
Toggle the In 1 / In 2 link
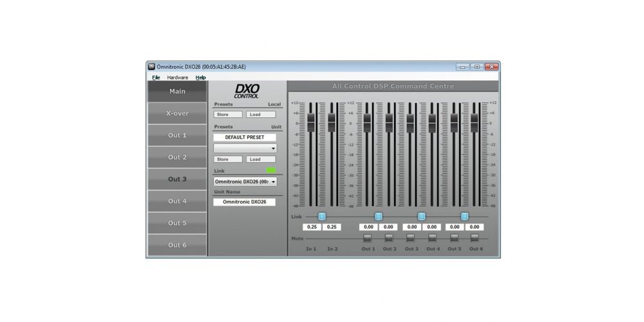point(322,216)
